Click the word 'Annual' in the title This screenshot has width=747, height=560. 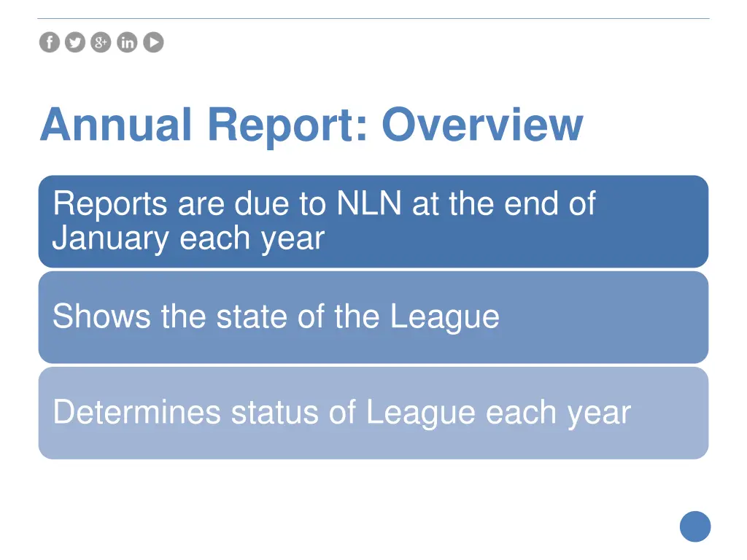click(x=116, y=125)
